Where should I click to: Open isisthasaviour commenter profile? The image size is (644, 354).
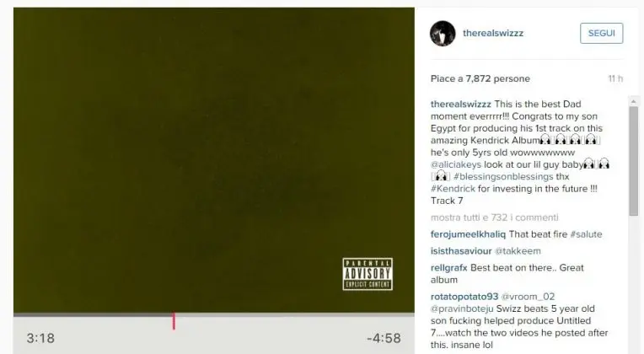(x=461, y=251)
